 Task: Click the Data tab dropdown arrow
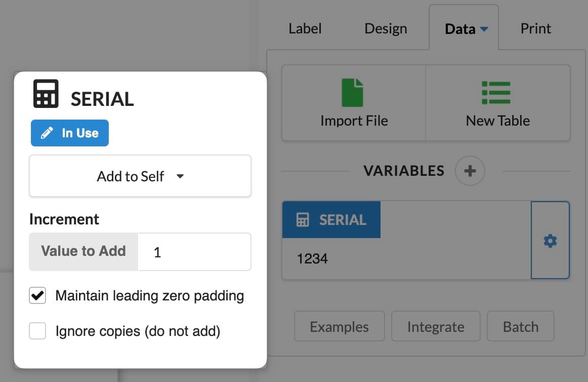pyautogui.click(x=485, y=29)
